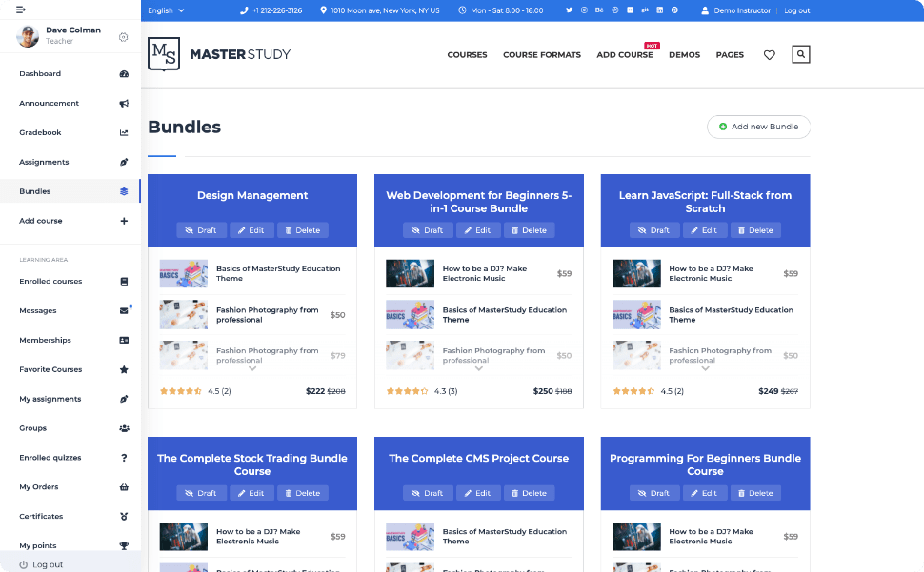Open the English language dropdown
Viewport: 924px width, 572px height.
coord(167,10)
